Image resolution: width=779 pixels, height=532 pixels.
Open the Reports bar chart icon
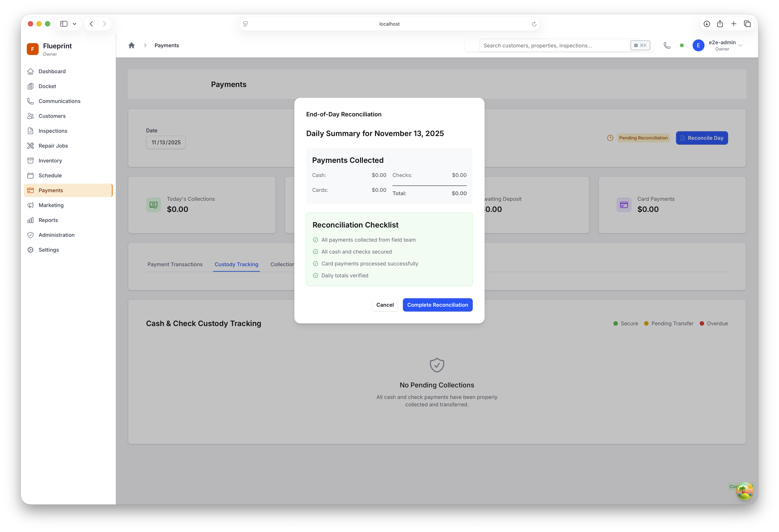[x=30, y=220]
